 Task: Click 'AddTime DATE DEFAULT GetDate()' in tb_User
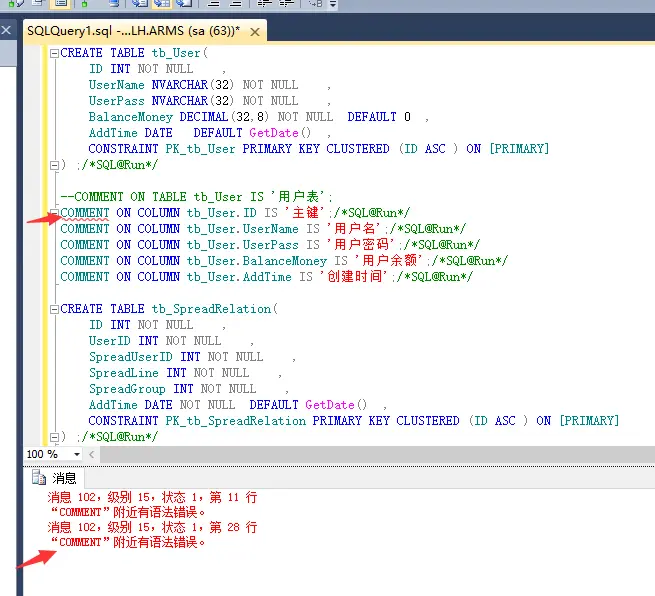200,133
